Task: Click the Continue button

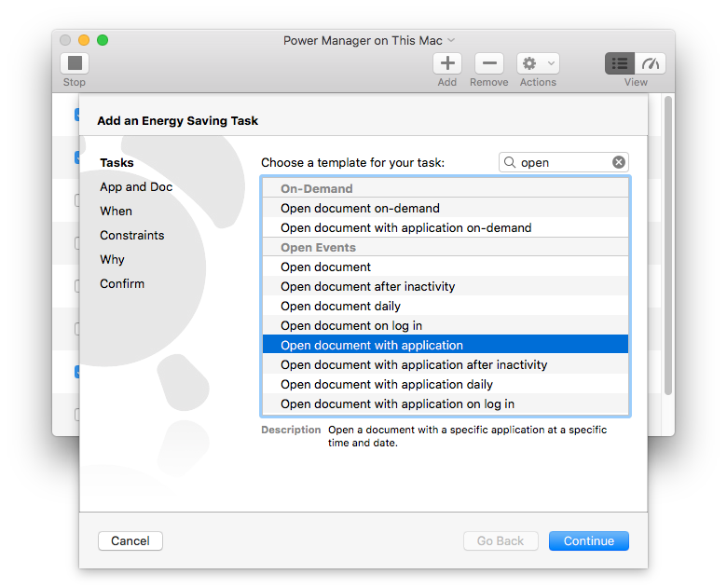Action: click(x=589, y=540)
